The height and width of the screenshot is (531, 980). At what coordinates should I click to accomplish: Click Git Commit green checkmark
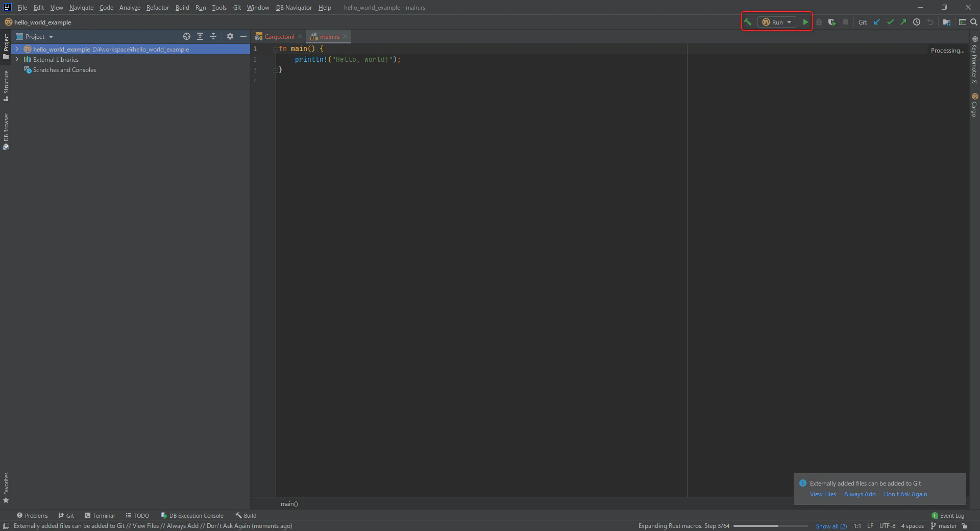pyautogui.click(x=890, y=22)
